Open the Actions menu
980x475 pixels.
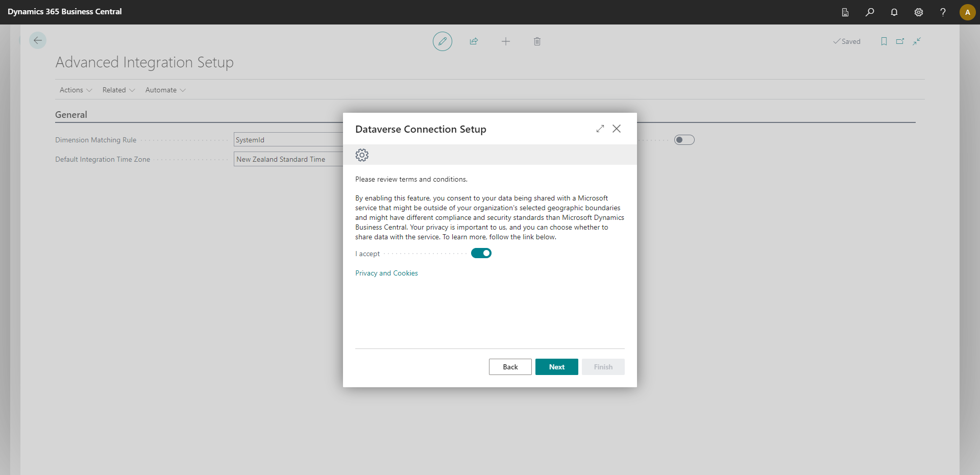coord(76,90)
